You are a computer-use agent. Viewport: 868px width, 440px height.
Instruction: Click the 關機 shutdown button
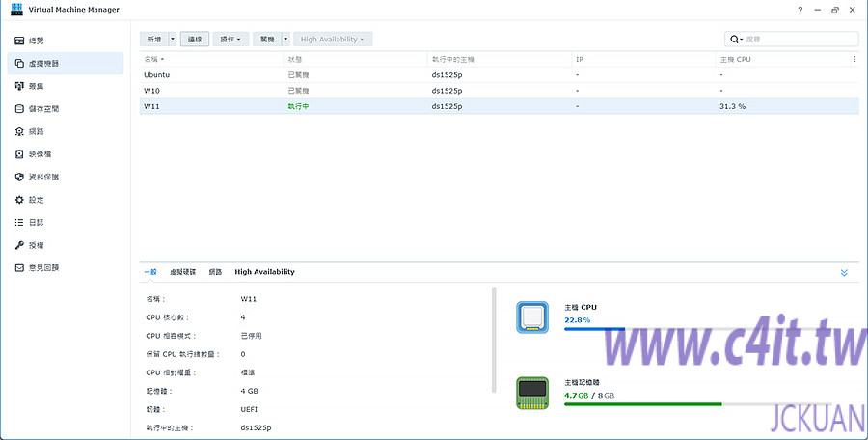[267, 39]
